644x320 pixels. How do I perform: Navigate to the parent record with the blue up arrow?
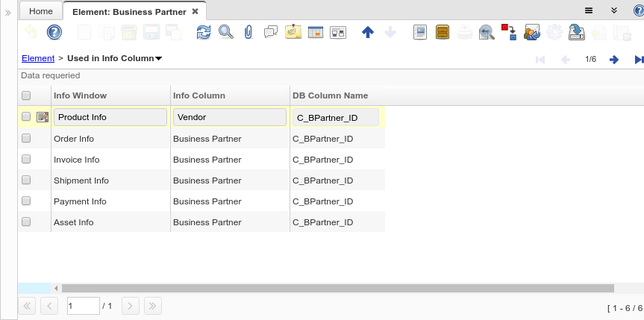coord(367,32)
